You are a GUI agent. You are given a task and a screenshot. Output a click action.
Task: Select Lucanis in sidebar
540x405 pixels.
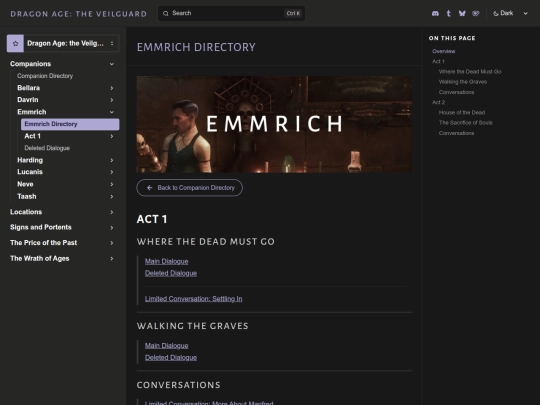click(30, 172)
